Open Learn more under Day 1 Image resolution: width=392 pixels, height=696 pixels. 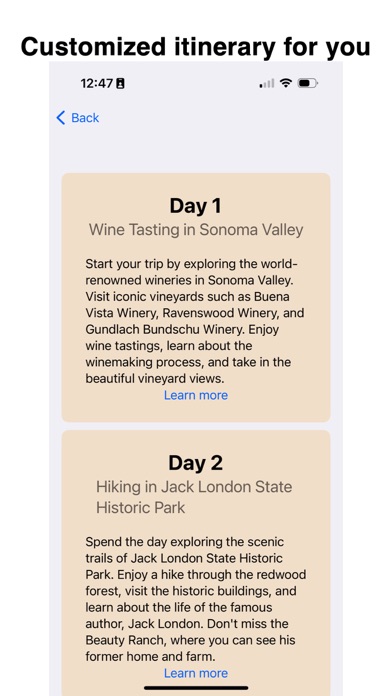196,395
